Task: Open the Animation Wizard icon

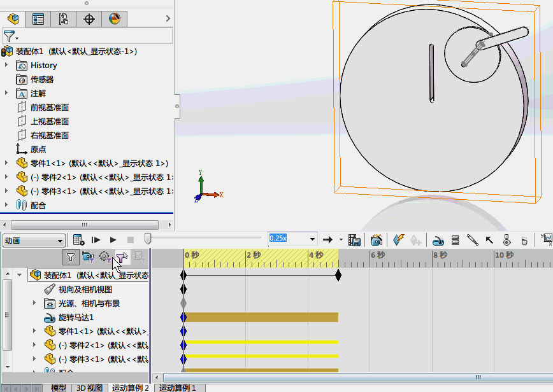Action: (x=377, y=240)
